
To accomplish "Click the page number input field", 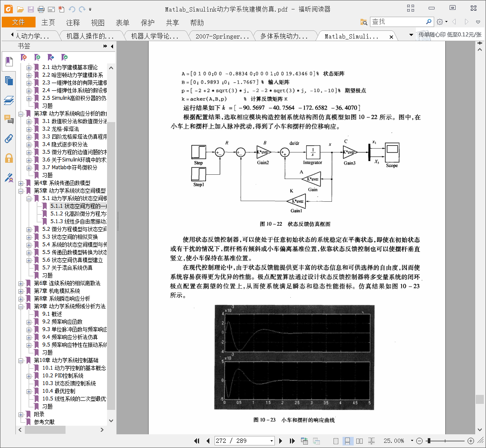I will 242,441.
